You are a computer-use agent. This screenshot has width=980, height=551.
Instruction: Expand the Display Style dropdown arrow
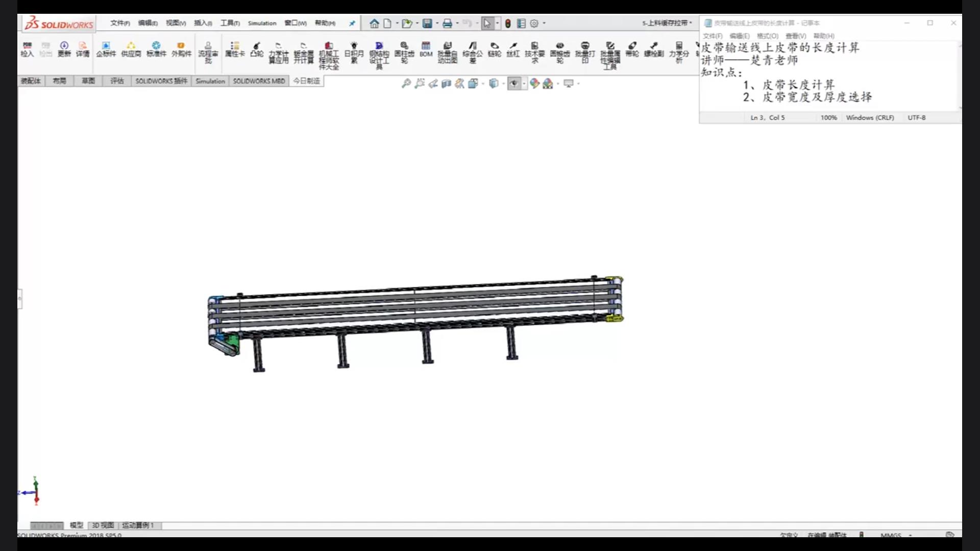coord(503,84)
